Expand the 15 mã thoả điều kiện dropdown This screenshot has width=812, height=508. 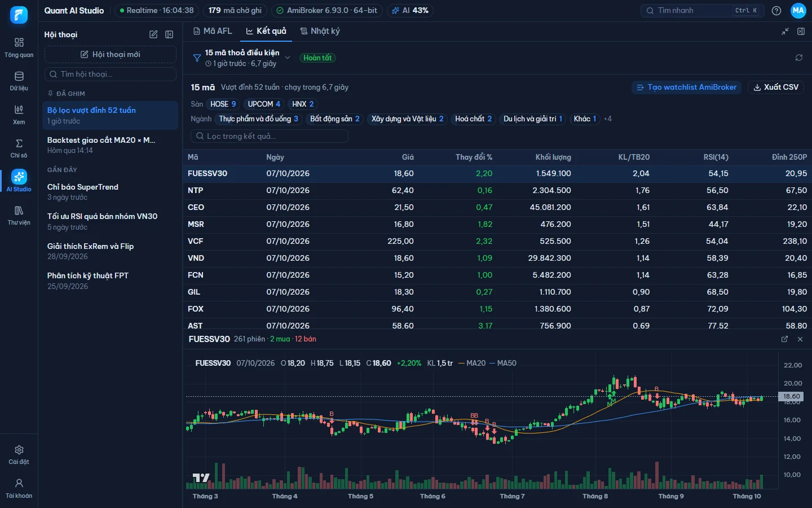pyautogui.click(x=288, y=58)
